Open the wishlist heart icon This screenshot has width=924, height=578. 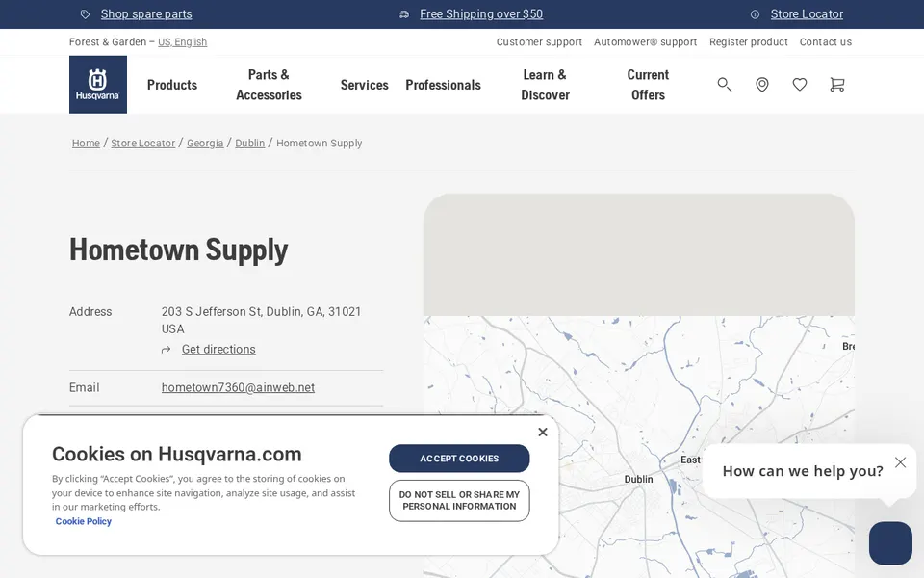(800, 85)
